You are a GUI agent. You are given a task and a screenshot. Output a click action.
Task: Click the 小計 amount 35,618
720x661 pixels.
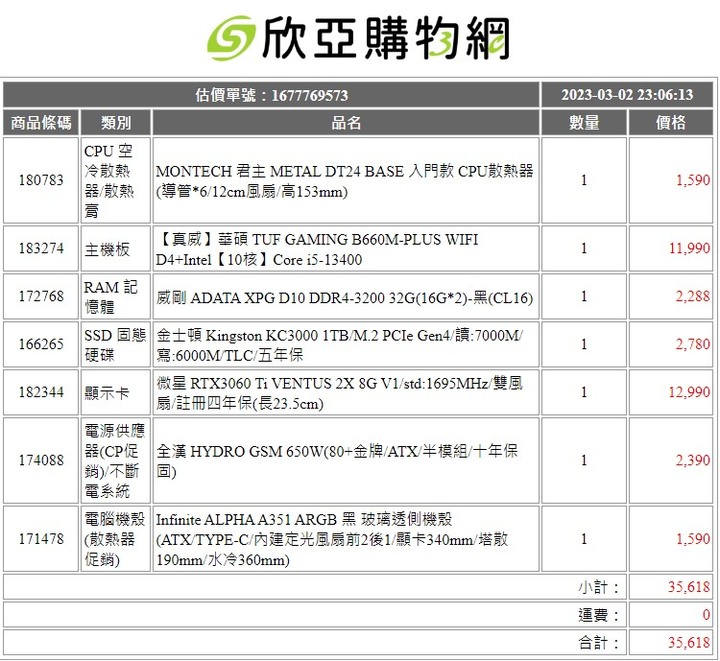[x=689, y=587]
